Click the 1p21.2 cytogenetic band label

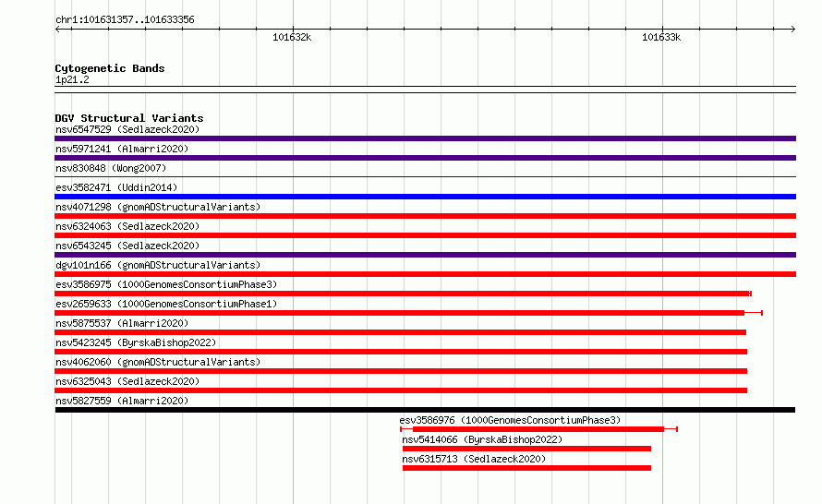pos(72,79)
